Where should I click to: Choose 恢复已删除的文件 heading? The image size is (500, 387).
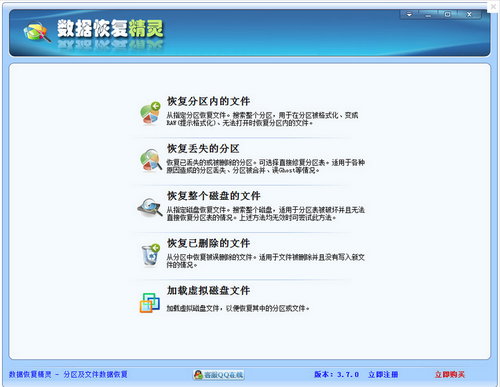[208, 243]
